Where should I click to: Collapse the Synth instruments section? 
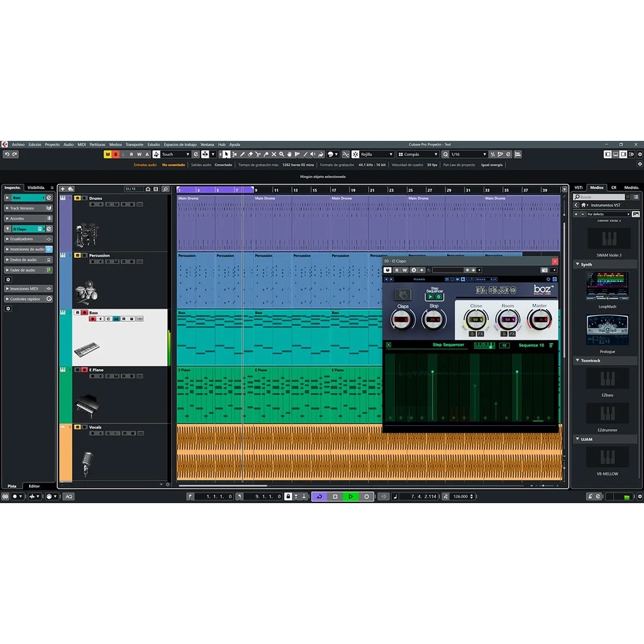[578, 264]
